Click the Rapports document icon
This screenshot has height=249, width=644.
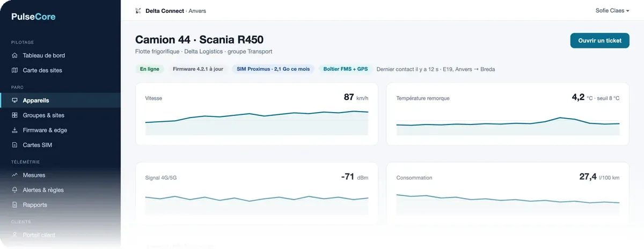pyautogui.click(x=14, y=205)
